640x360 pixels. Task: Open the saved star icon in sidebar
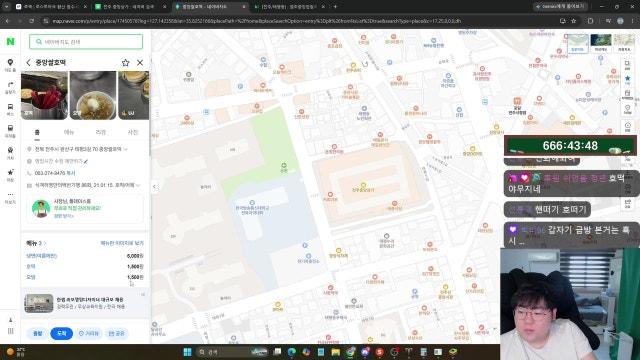click(10, 175)
